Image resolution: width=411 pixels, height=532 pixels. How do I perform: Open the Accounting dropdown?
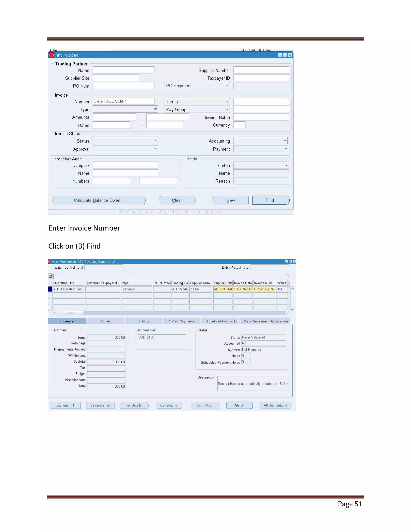point(260,141)
